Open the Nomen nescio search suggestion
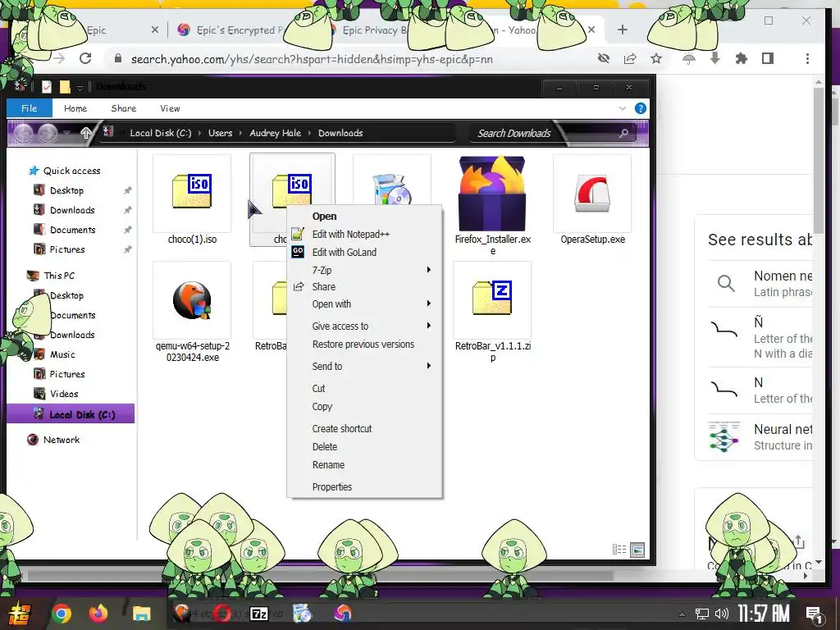 point(760,283)
